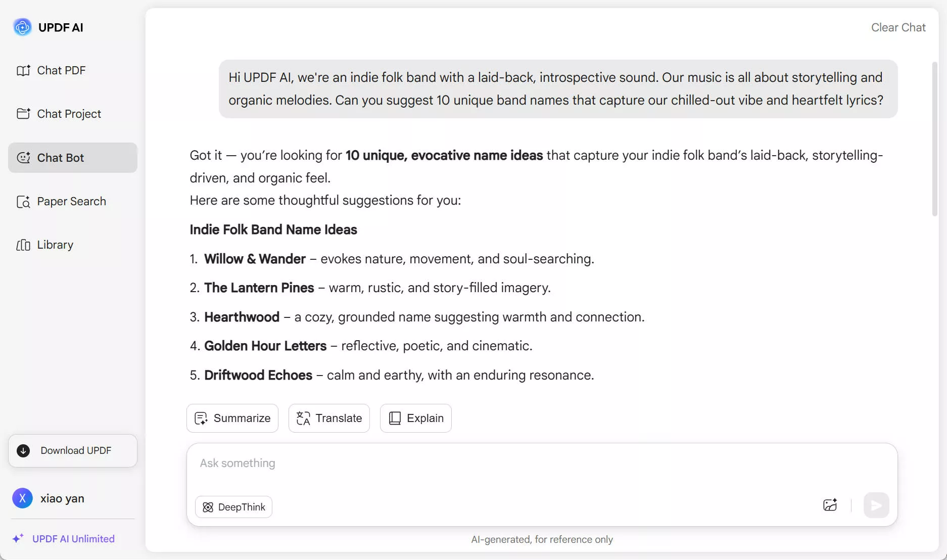Click the image upload icon
This screenshot has width=947, height=560.
[x=830, y=505]
